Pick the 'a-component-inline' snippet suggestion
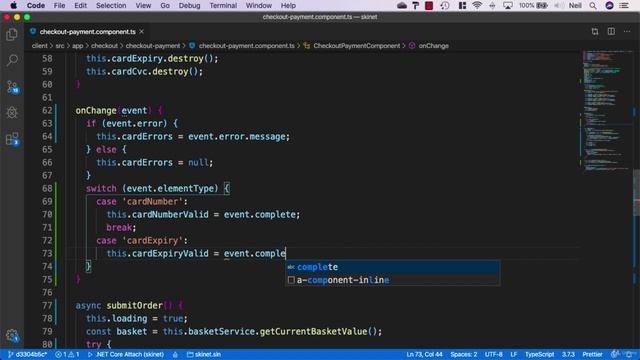The height and width of the screenshot is (360, 640). click(x=392, y=280)
